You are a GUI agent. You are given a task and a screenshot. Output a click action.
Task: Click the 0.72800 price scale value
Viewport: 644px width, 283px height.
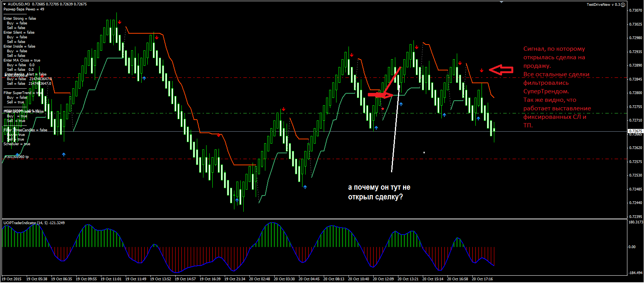click(636, 93)
